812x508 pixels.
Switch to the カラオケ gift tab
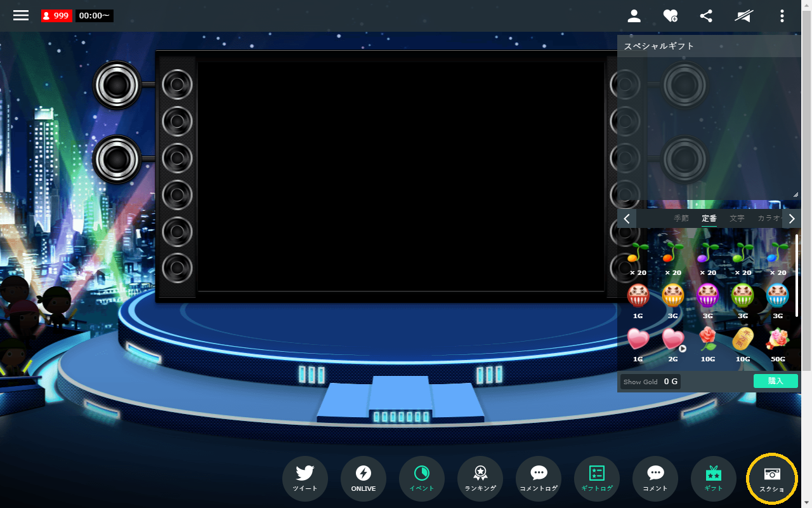point(769,218)
